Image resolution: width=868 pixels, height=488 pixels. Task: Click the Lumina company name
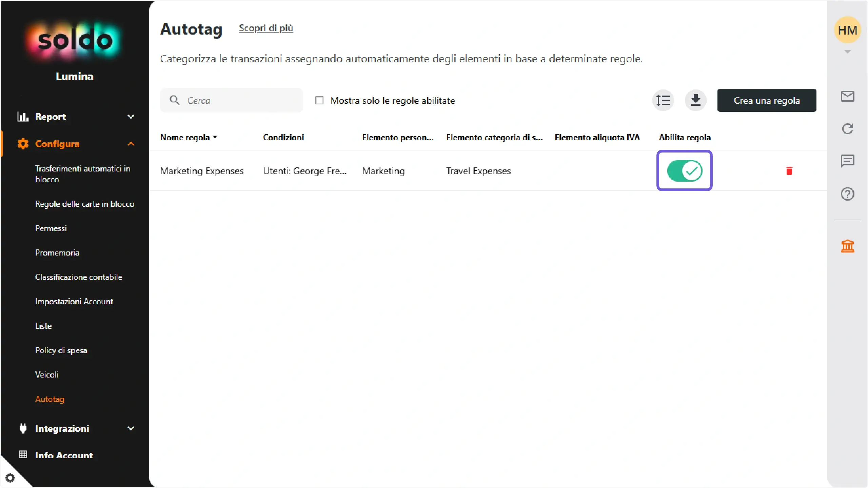tap(75, 76)
